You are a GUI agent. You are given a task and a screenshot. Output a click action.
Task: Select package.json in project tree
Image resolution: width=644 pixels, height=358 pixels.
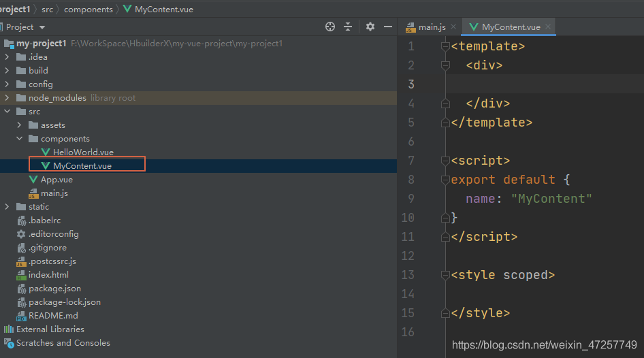tap(54, 288)
